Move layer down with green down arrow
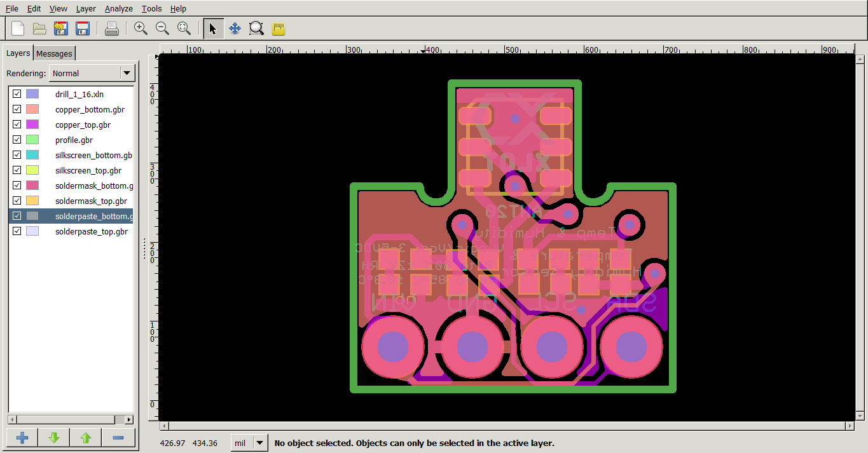The height and width of the screenshot is (453, 868). pos(54,438)
